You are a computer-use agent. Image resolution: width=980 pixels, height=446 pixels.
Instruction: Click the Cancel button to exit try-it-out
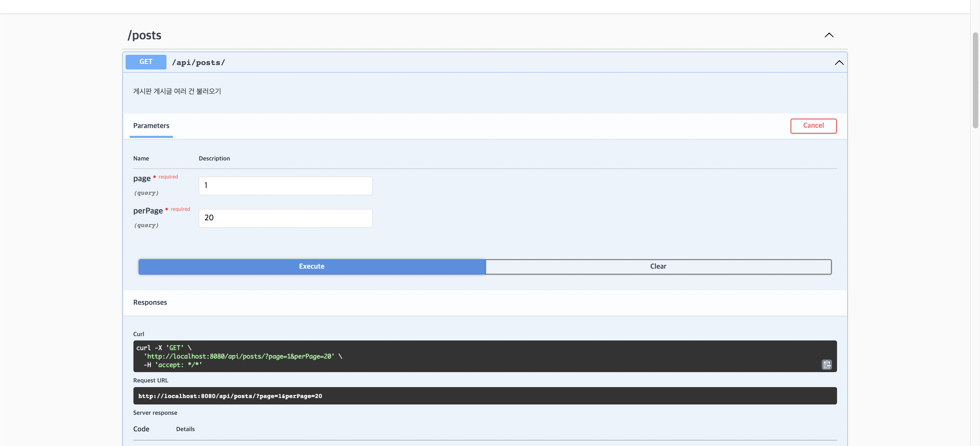coord(813,126)
